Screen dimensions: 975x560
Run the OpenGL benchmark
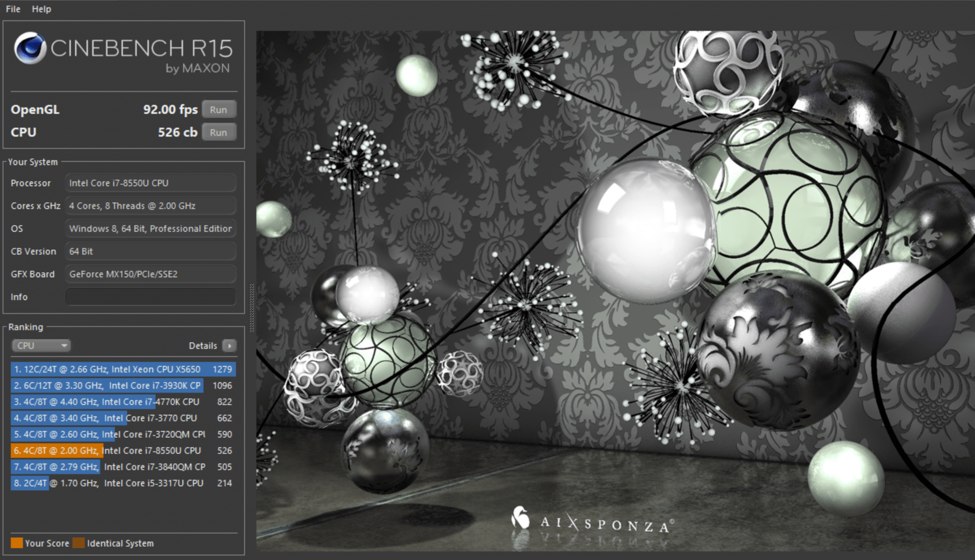point(219,109)
